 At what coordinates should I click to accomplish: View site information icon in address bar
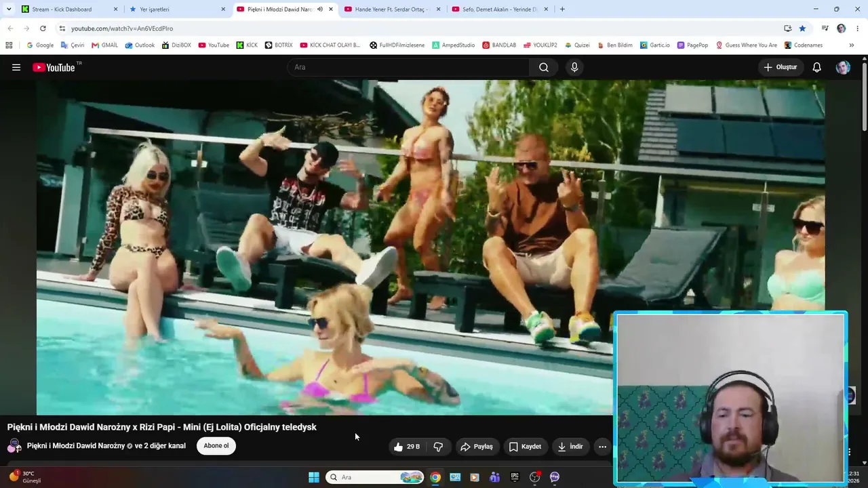(62, 28)
